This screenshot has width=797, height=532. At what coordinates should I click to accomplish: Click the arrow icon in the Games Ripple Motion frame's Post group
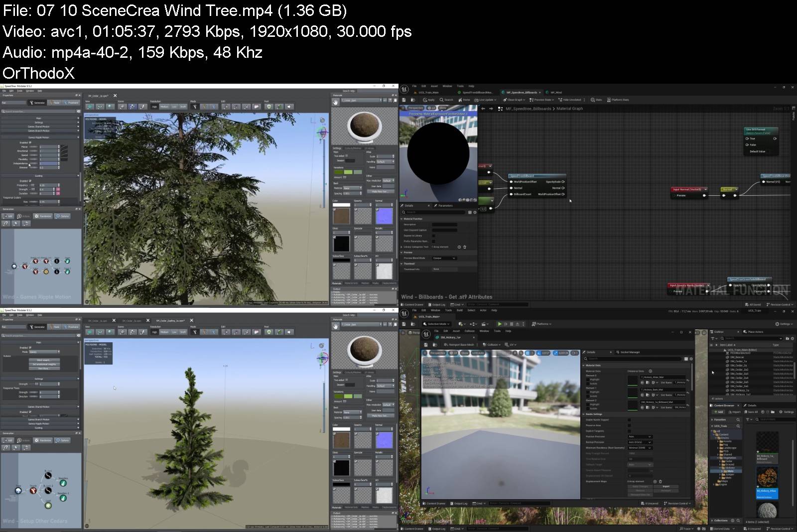click(289, 107)
